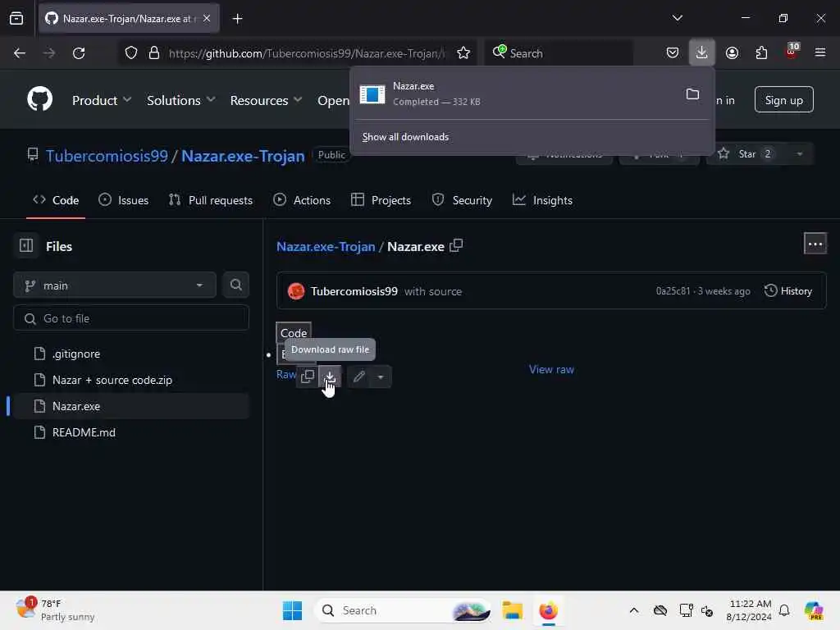840x630 pixels.
Task: Open Star list dropdown arrow
Action: pyautogui.click(x=799, y=154)
